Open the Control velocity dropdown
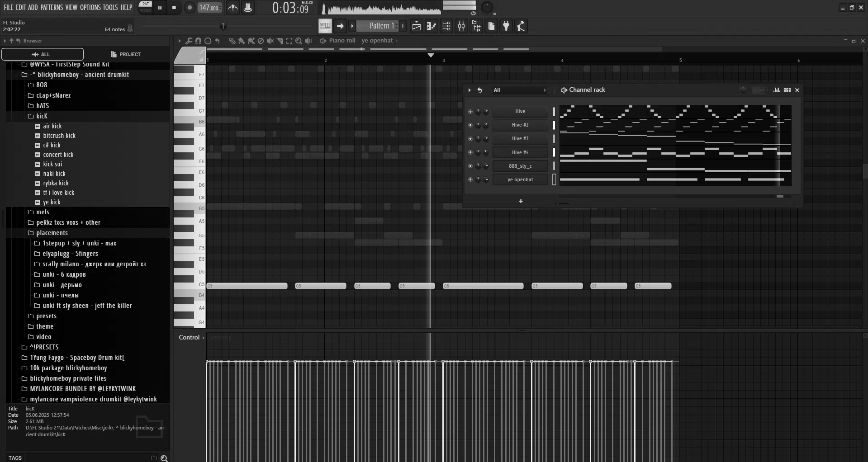Screen dimensions: 868x462 point(192,337)
